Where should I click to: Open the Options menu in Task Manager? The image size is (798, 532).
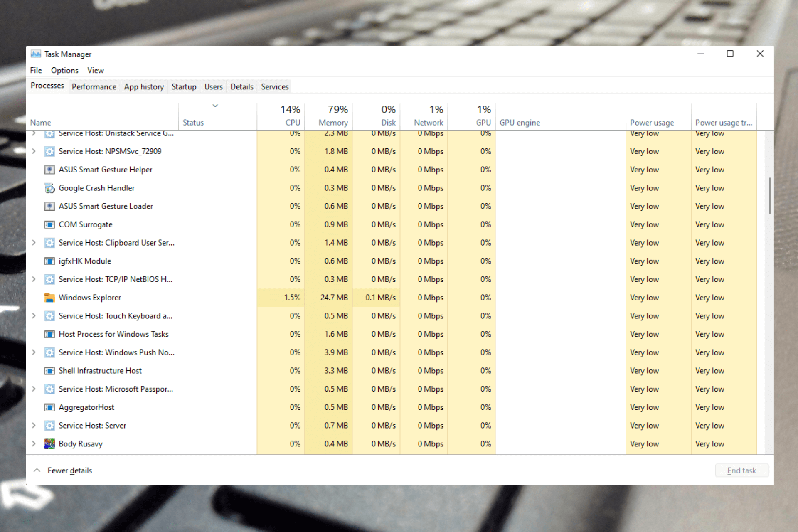point(64,70)
